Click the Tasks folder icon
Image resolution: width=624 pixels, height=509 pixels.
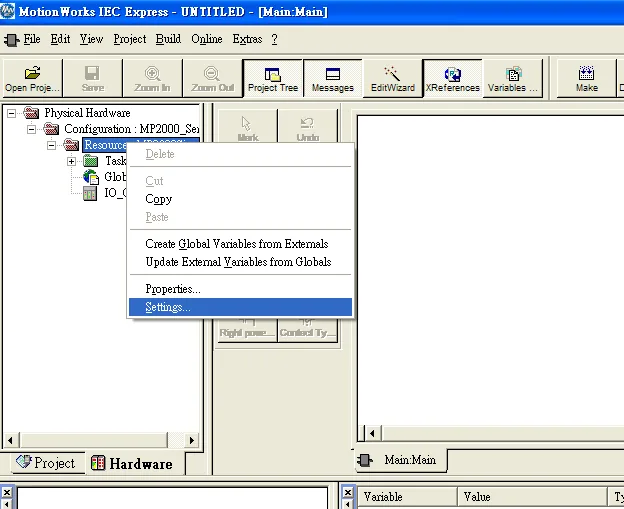91,161
